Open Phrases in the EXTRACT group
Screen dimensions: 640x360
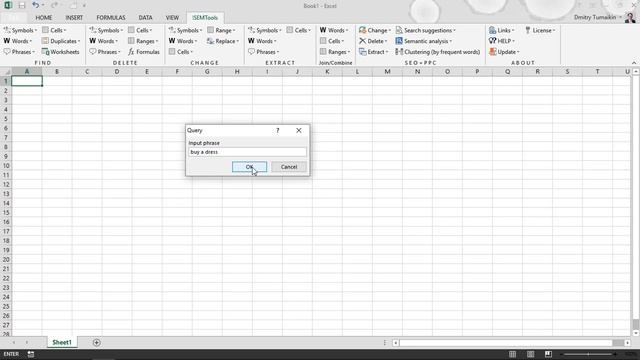coord(264,52)
